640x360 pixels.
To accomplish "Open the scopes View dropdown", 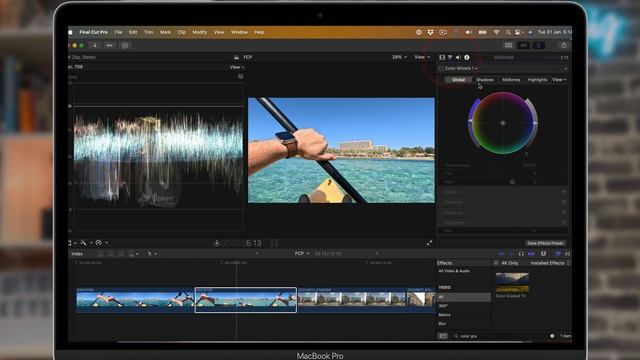I will pyautogui.click(x=237, y=67).
